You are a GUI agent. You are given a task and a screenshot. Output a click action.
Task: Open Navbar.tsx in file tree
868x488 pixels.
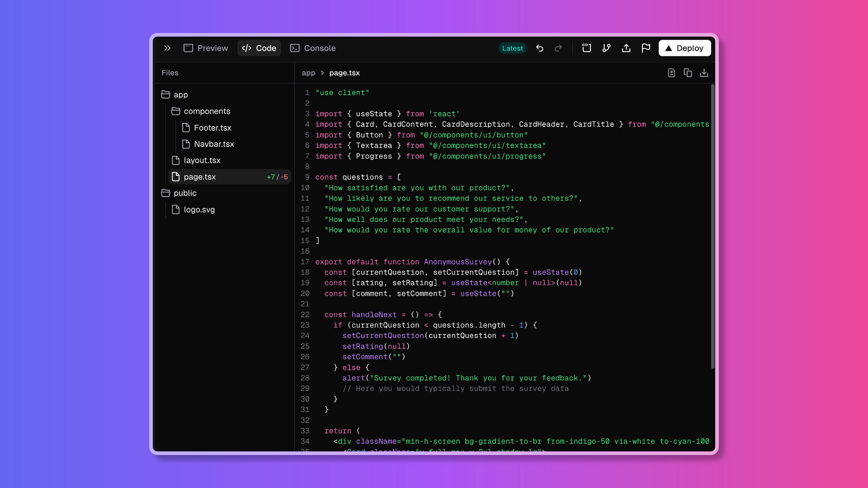(x=214, y=144)
